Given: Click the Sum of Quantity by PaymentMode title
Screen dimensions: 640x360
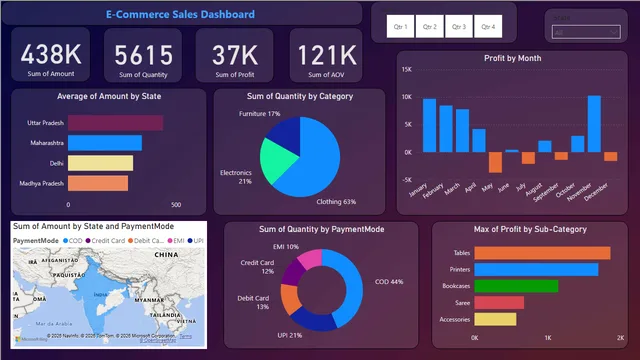Looking at the screenshot, I should pos(322,229).
